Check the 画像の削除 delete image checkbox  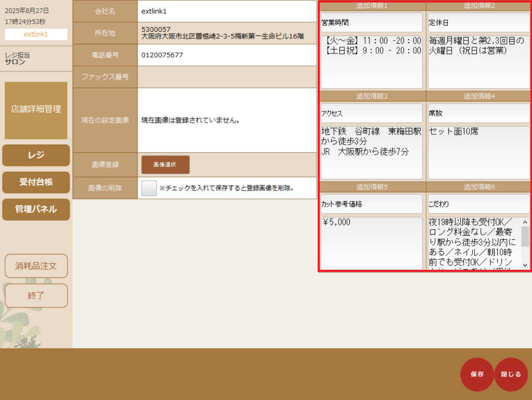pos(149,188)
